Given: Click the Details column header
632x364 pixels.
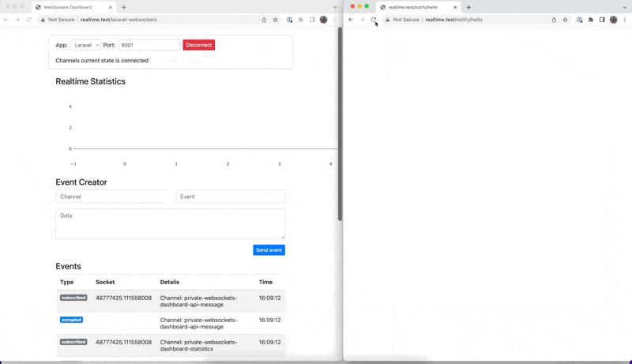Looking at the screenshot, I should tap(170, 282).
